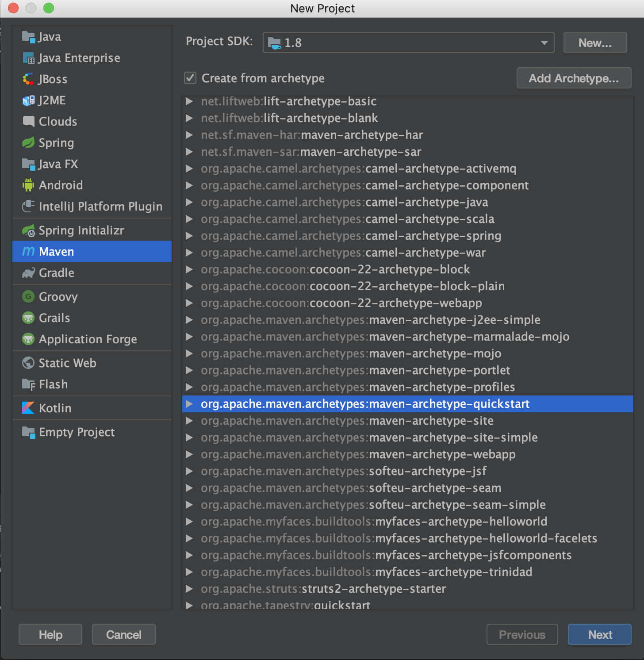Image resolution: width=644 pixels, height=660 pixels.
Task: Expand myfaces-archetype-helloworld node
Action: click(189, 521)
